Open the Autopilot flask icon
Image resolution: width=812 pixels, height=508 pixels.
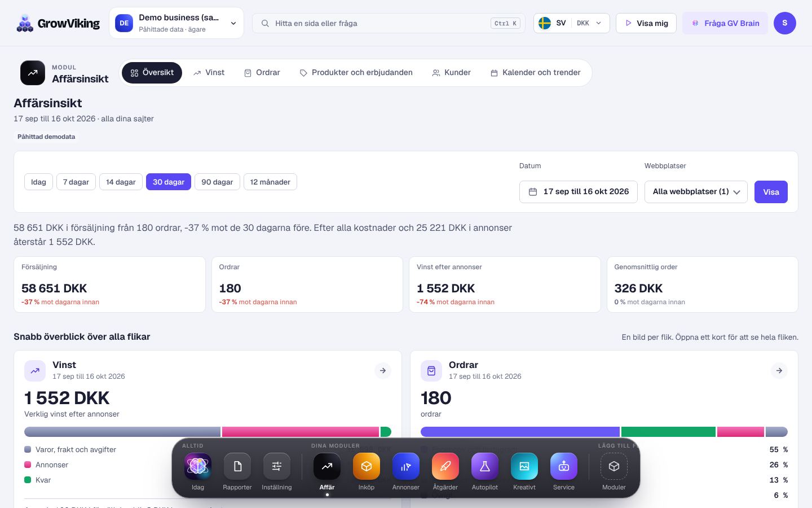[485, 466]
